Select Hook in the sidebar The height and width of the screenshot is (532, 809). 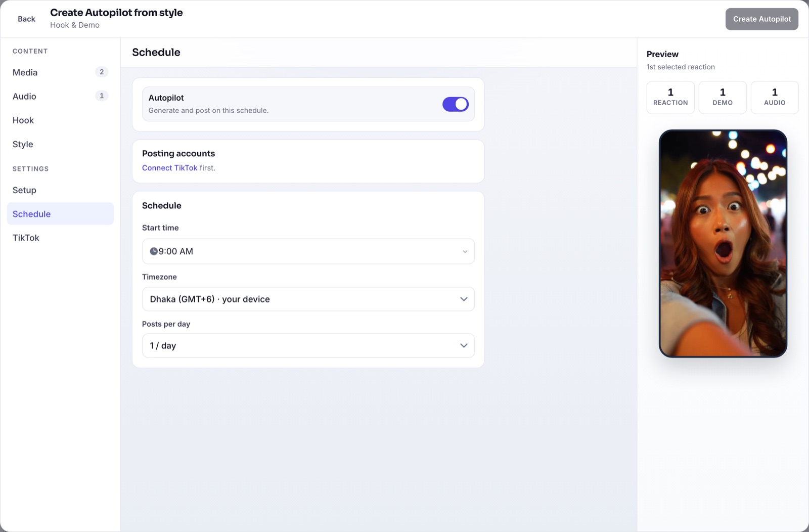pos(60,120)
